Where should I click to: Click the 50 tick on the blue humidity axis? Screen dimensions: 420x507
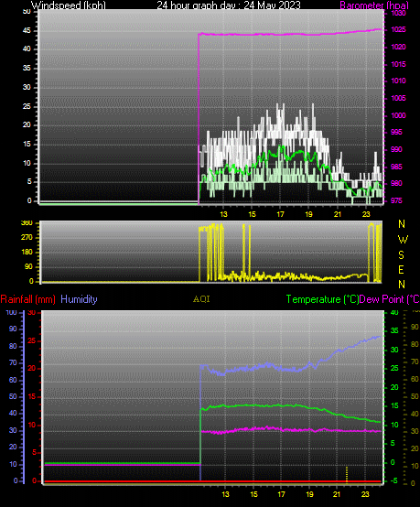(x=13, y=397)
